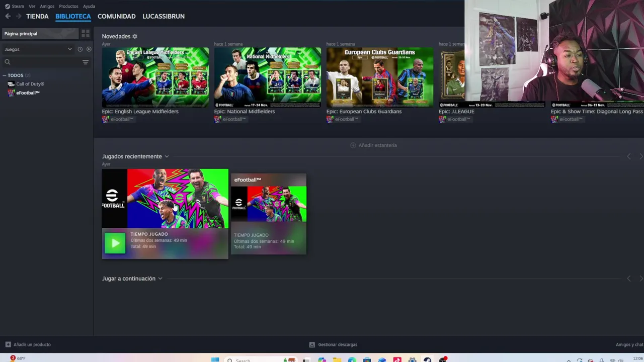Viewport: 644px width, 362px height.
Task: Click the ready-to-play filter icon
Action: [x=89, y=49]
